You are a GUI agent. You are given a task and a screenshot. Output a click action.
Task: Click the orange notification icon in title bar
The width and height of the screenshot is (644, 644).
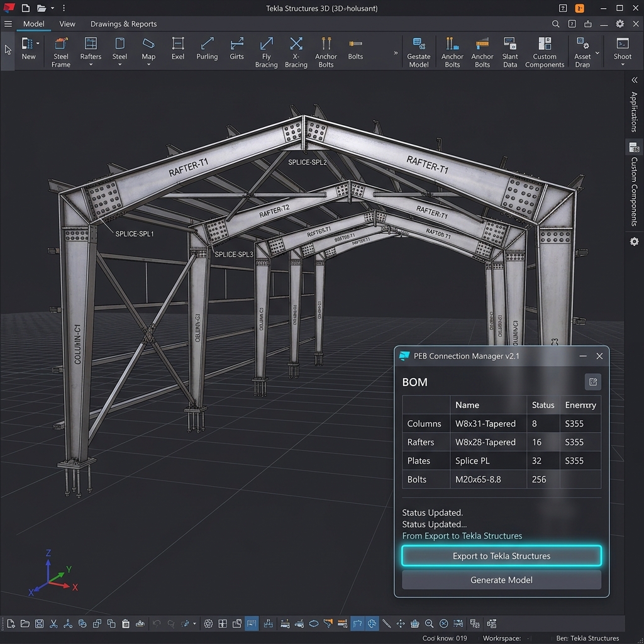click(x=579, y=8)
